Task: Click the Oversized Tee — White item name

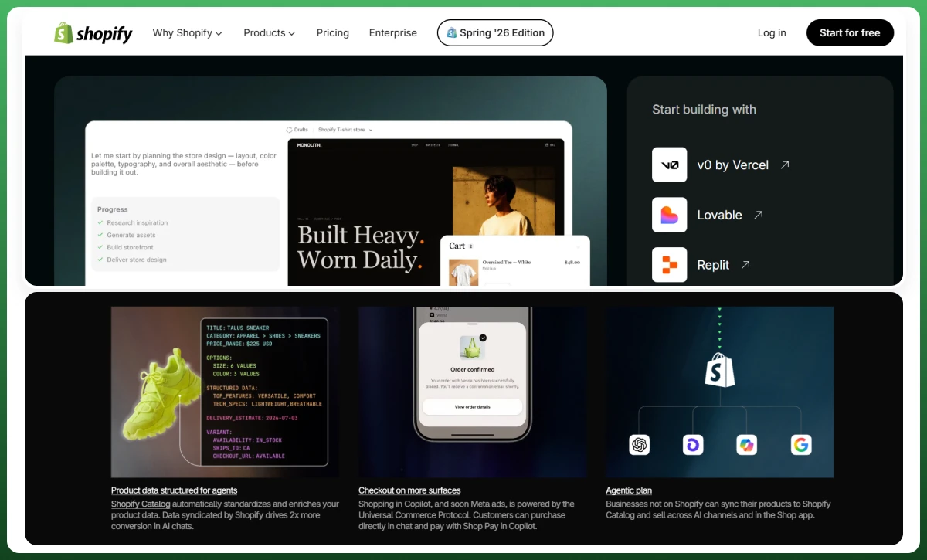Action: (x=507, y=263)
